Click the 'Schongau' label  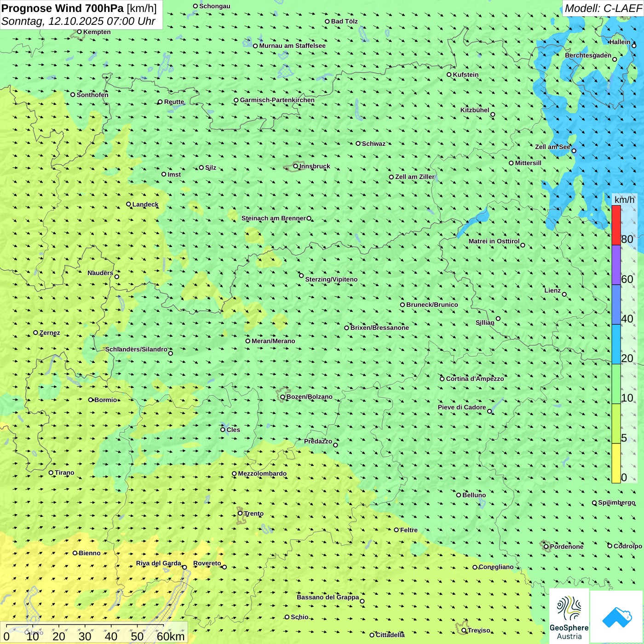click(x=215, y=6)
